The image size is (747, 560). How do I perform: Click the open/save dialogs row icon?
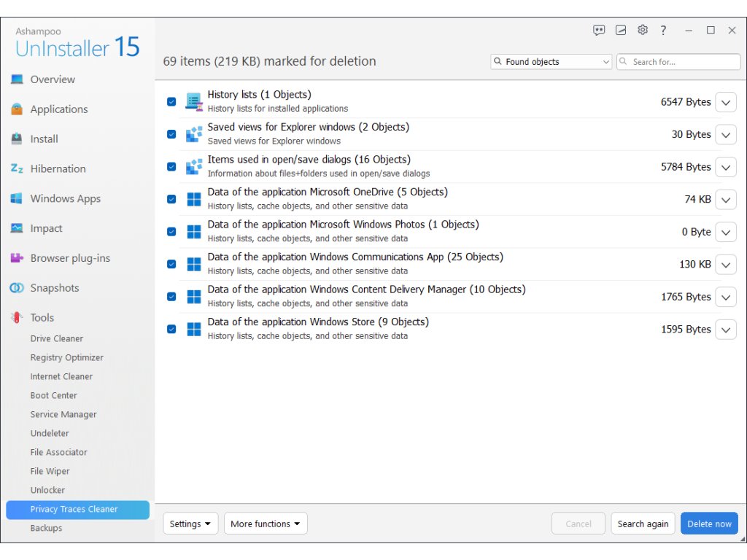click(194, 167)
